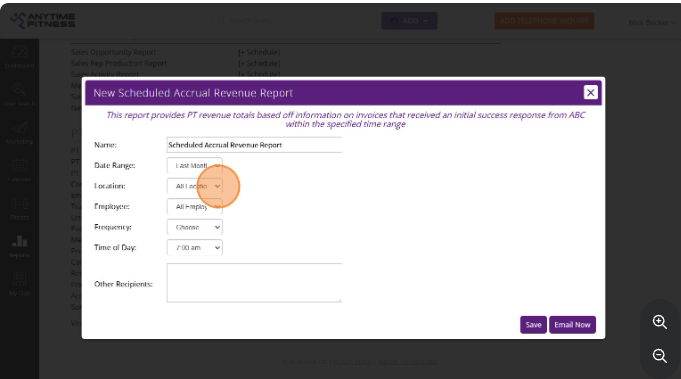
Task: Open Marketing in the sidebar
Action: click(x=20, y=133)
